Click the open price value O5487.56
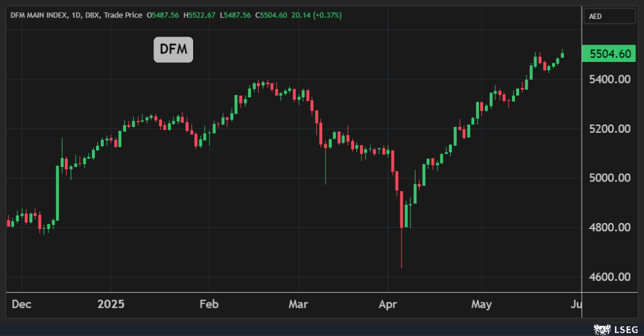This screenshot has width=644, height=336. click(x=163, y=15)
